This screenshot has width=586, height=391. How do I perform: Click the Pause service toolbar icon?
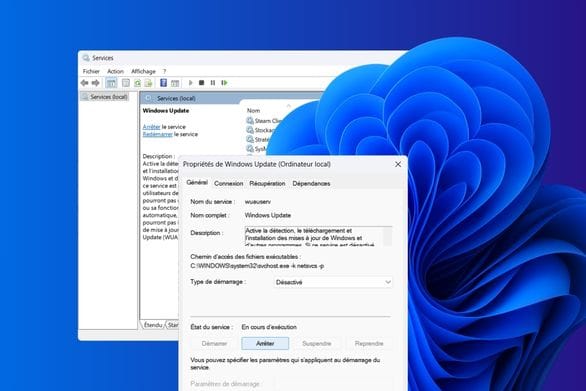point(213,83)
